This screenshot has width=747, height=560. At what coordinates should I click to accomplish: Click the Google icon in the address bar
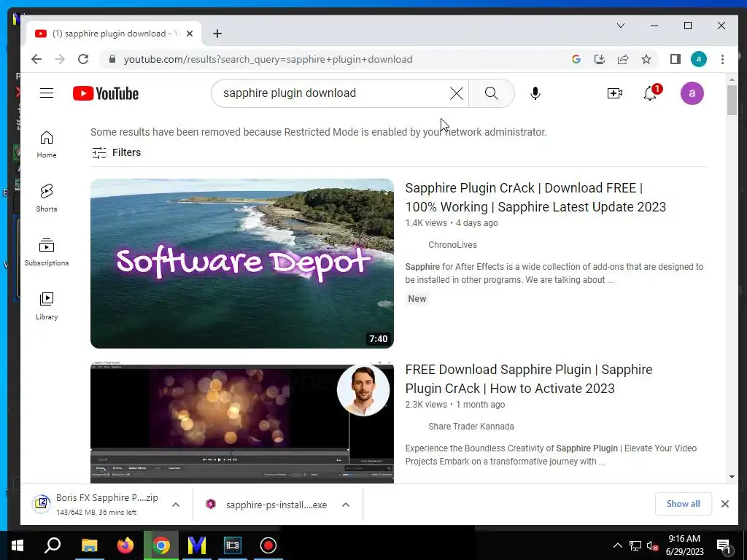pos(576,59)
